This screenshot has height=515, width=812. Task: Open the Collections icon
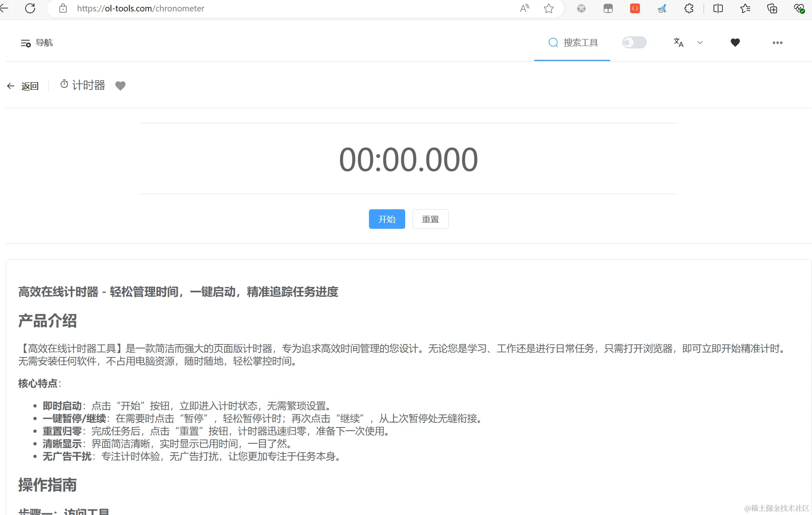tap(772, 8)
